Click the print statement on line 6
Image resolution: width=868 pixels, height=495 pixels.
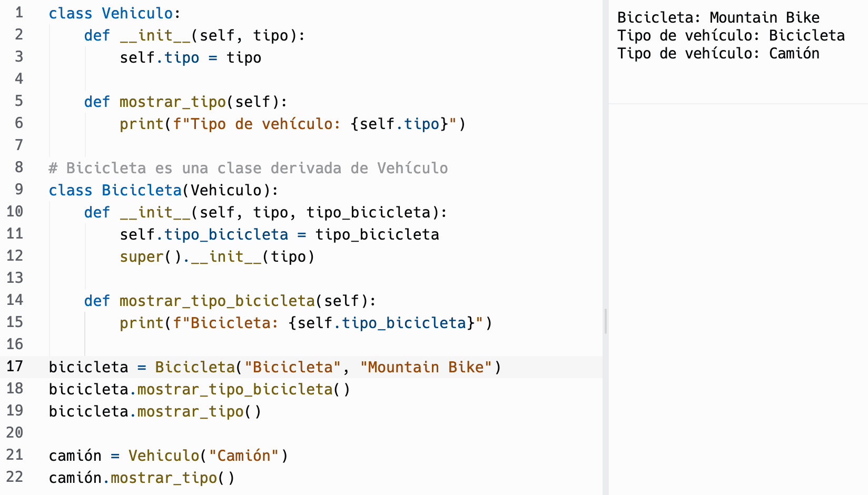[292, 124]
